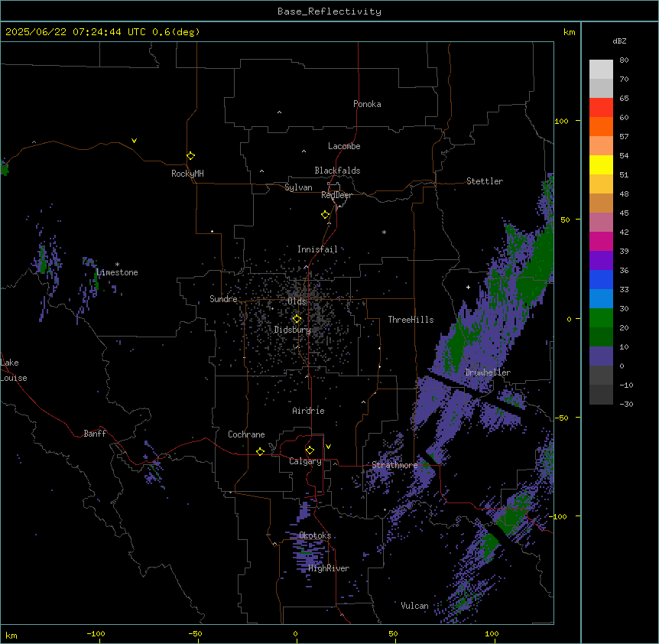This screenshot has width=659, height=644.
Task: Pick the bright yellow 51–54 dBZ swatch
Action: click(601, 164)
